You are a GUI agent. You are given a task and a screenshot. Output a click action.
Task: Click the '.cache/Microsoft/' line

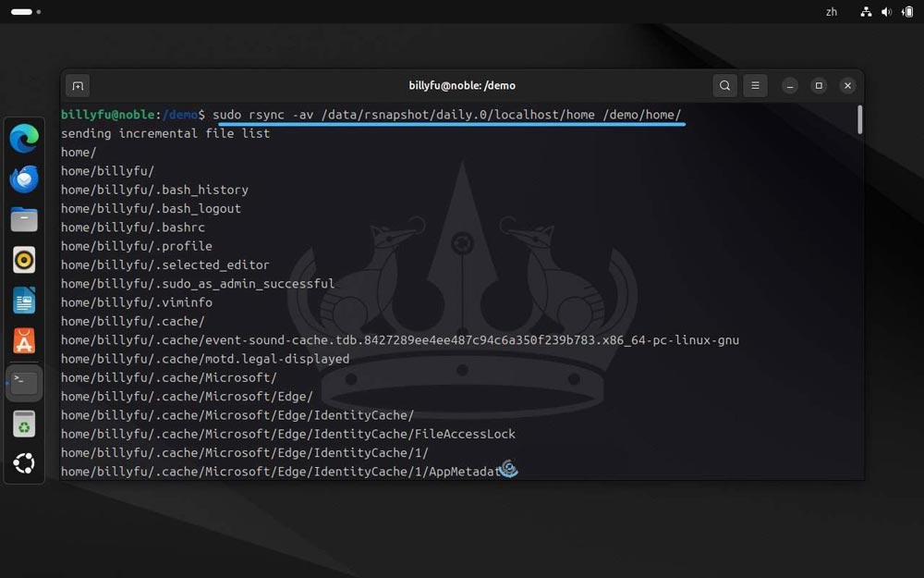(x=168, y=377)
